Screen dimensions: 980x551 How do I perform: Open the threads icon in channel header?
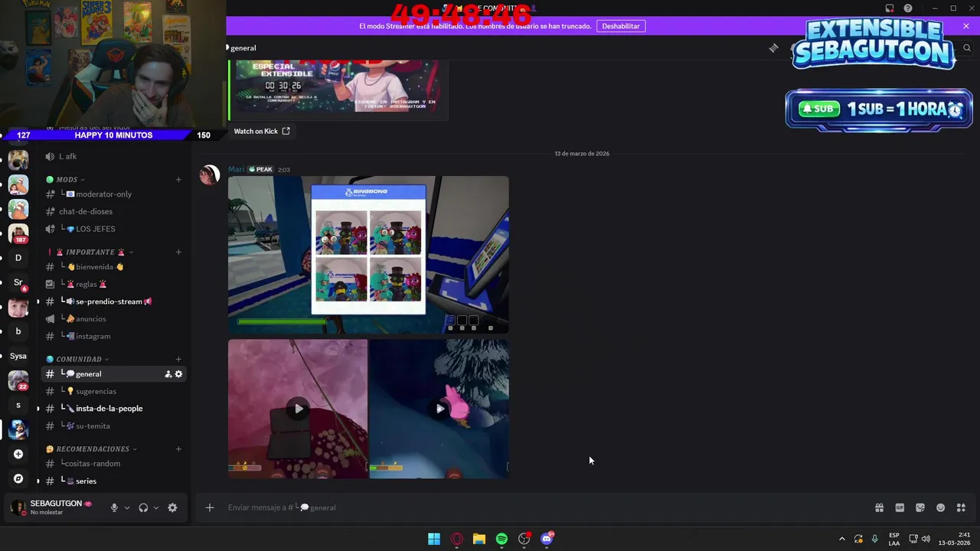(x=773, y=47)
